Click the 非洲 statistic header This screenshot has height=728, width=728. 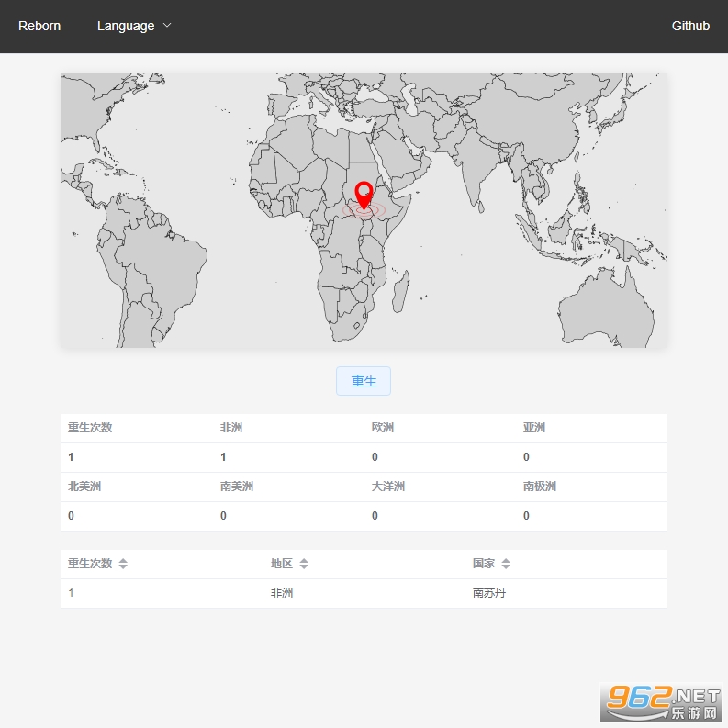(231, 428)
